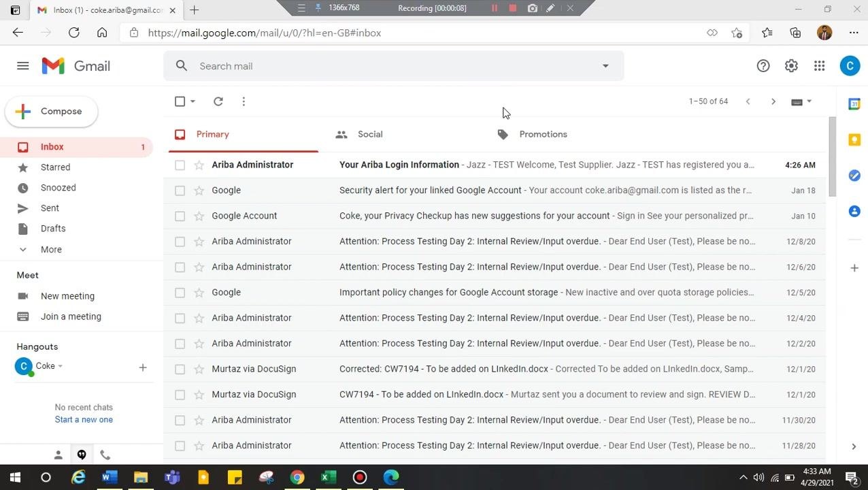Hide the side panel chevron
This screenshot has height=490, width=868.
click(x=854, y=446)
